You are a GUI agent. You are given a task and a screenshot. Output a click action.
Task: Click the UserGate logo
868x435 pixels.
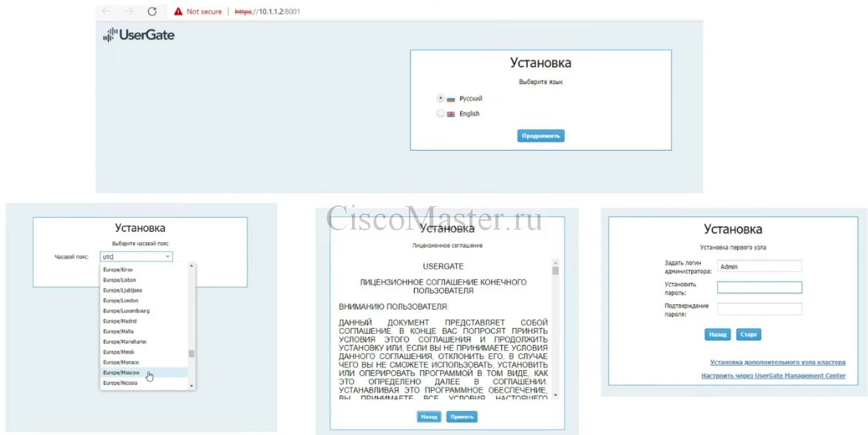(x=139, y=35)
